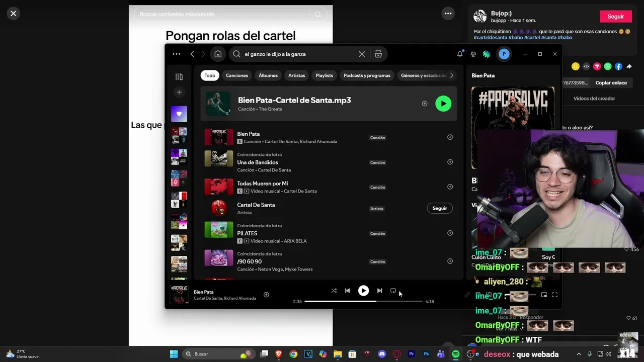Open Discord from the taskbar
The height and width of the screenshot is (362, 644).
(x=382, y=354)
